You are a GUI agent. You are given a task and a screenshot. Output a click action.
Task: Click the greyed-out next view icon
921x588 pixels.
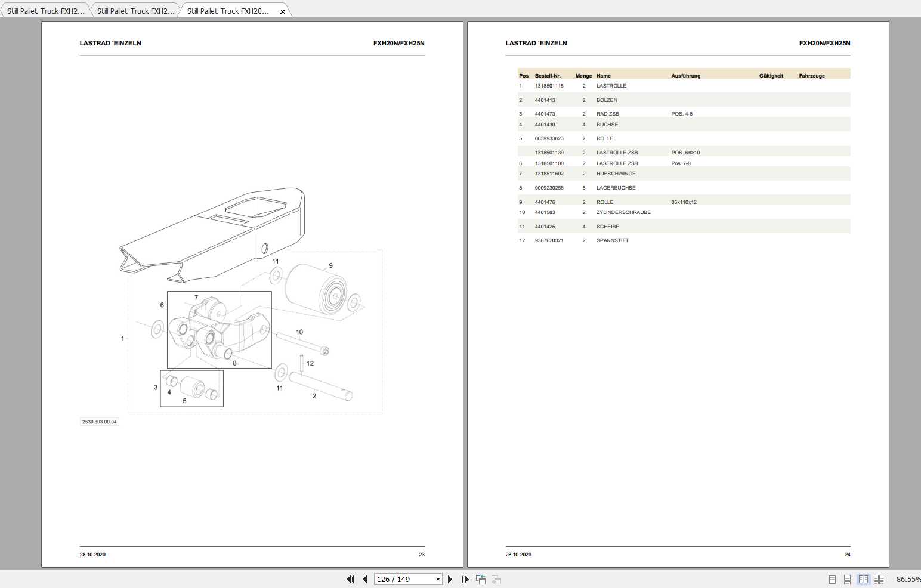[496, 579]
